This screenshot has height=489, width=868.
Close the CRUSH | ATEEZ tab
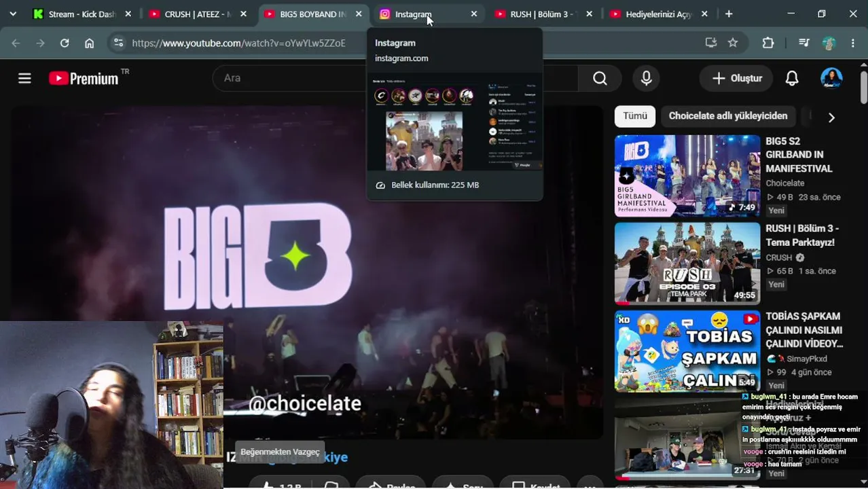coord(243,14)
